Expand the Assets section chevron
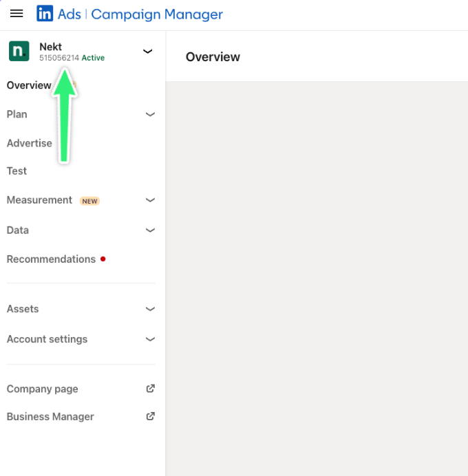Viewport: 468px width, 476px height. (150, 309)
